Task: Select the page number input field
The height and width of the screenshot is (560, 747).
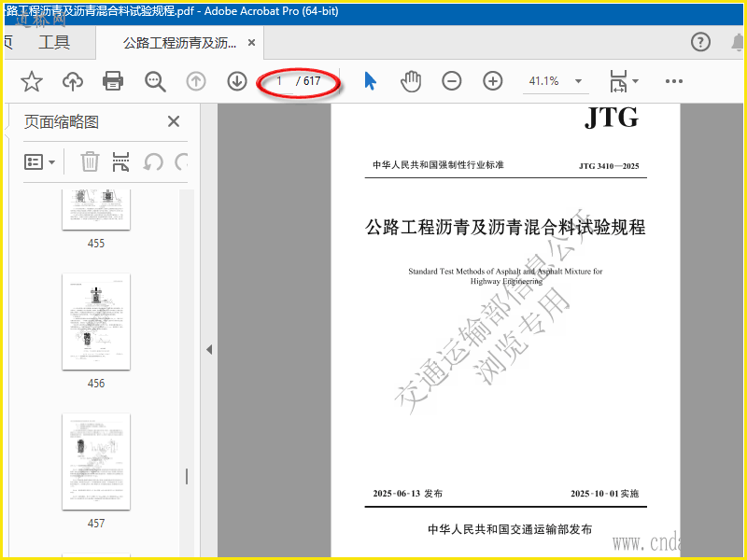Action: 279,81
